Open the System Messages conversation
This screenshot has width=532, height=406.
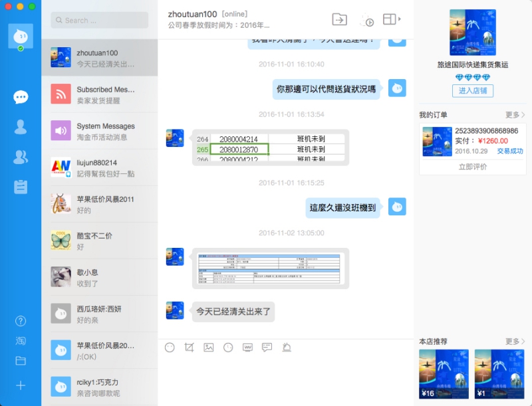pos(99,131)
